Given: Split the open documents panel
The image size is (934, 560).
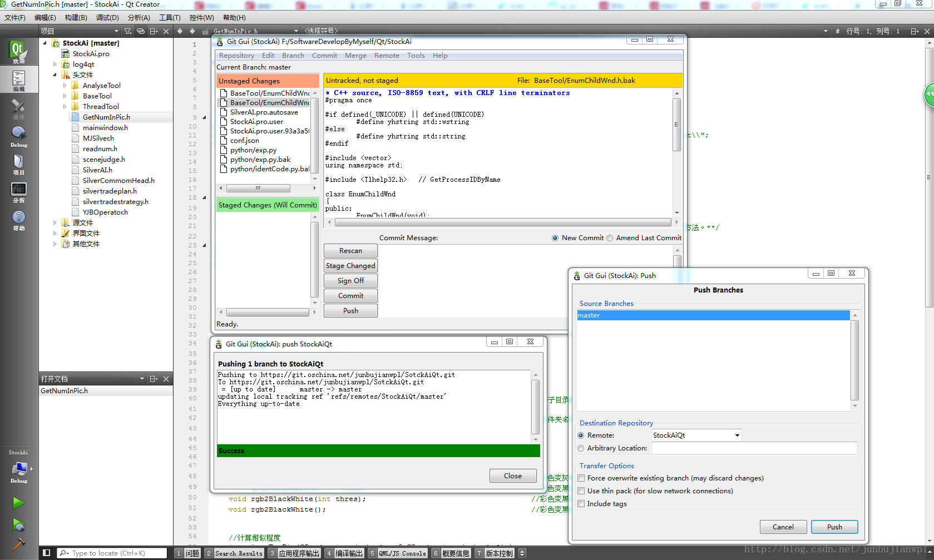Looking at the screenshot, I should pyautogui.click(x=154, y=379).
